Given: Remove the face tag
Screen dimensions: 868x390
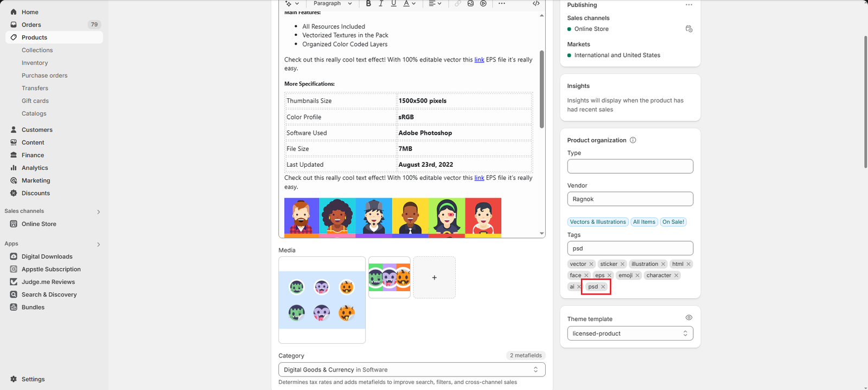Looking at the screenshot, I should click(x=586, y=275).
